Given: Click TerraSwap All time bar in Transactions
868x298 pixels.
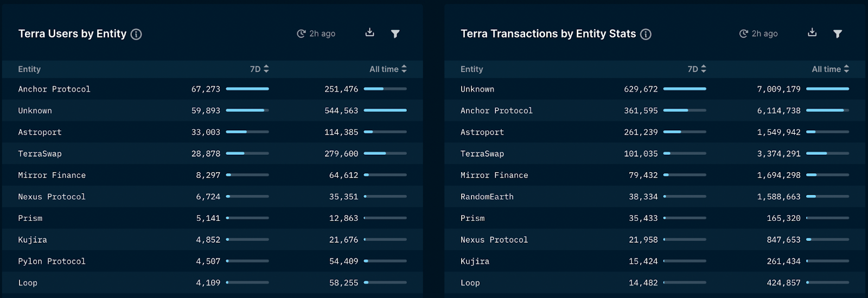Looking at the screenshot, I should click(827, 154).
